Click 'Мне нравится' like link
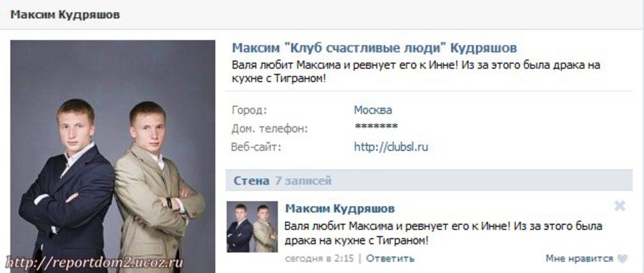Image resolution: width=644 pixels, height=273 pixels. tap(579, 259)
